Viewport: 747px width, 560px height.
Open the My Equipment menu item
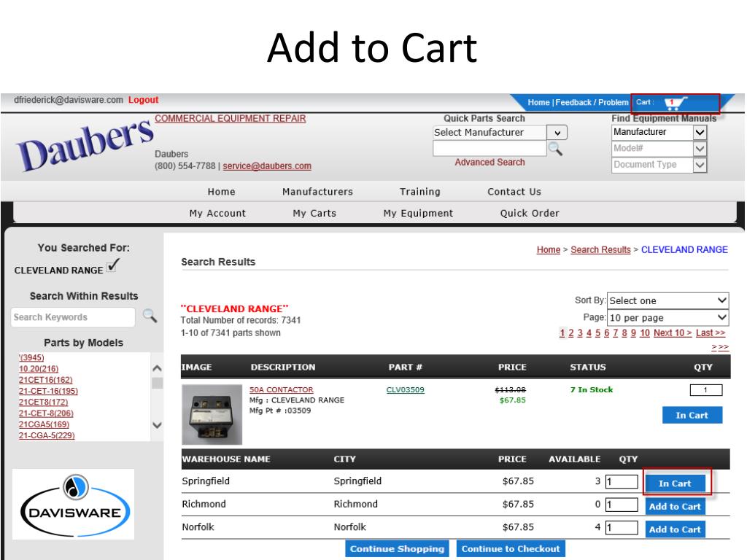click(x=418, y=214)
